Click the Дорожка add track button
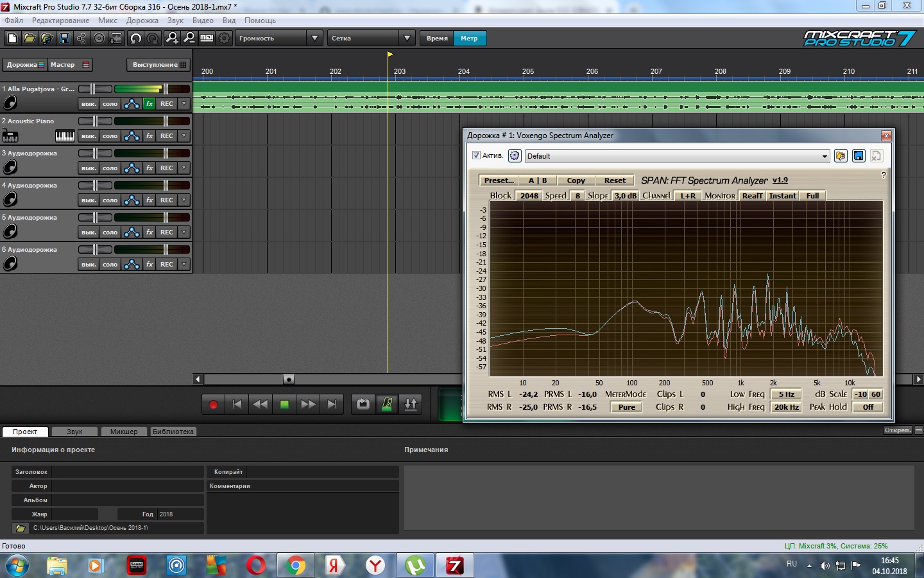This screenshot has height=578, width=924. pyautogui.click(x=24, y=65)
